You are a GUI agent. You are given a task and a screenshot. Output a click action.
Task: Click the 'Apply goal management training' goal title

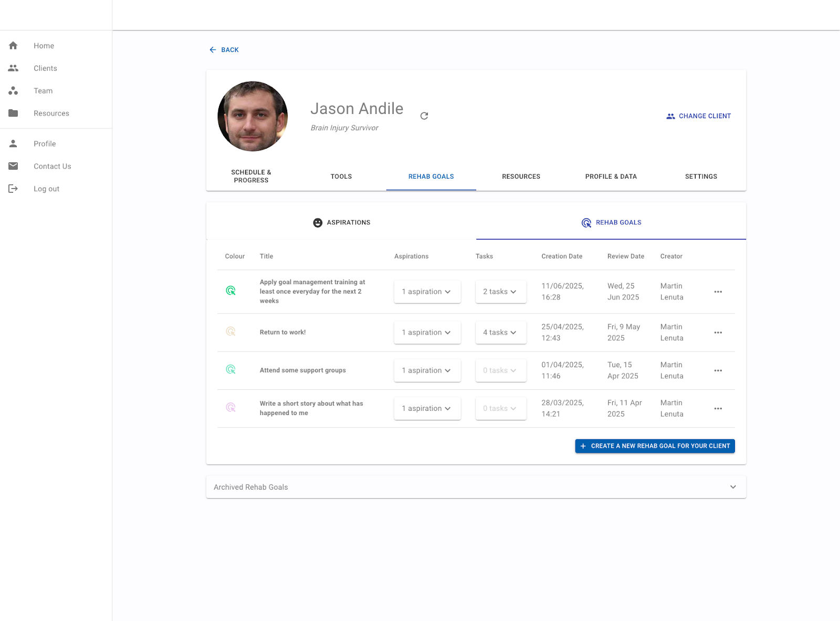tap(312, 292)
